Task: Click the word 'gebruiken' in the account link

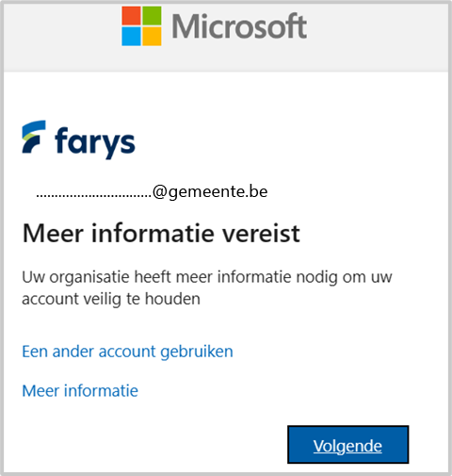Action: [x=197, y=352]
